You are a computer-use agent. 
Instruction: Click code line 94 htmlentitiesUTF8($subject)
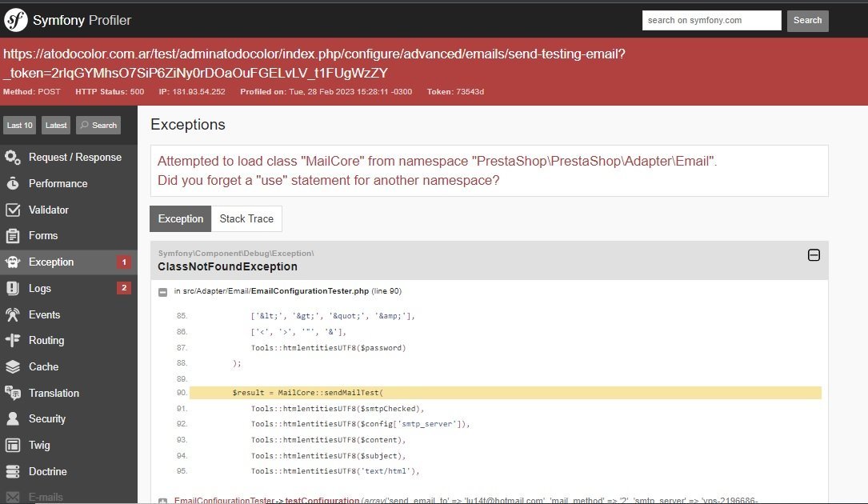tap(328, 456)
